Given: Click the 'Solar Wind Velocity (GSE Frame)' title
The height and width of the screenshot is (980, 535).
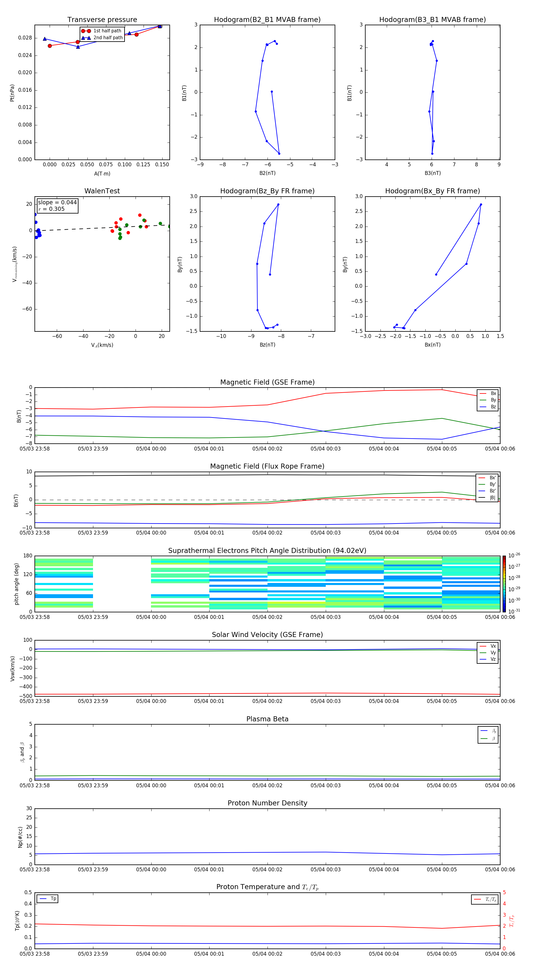Looking at the screenshot, I should click(267, 635).
